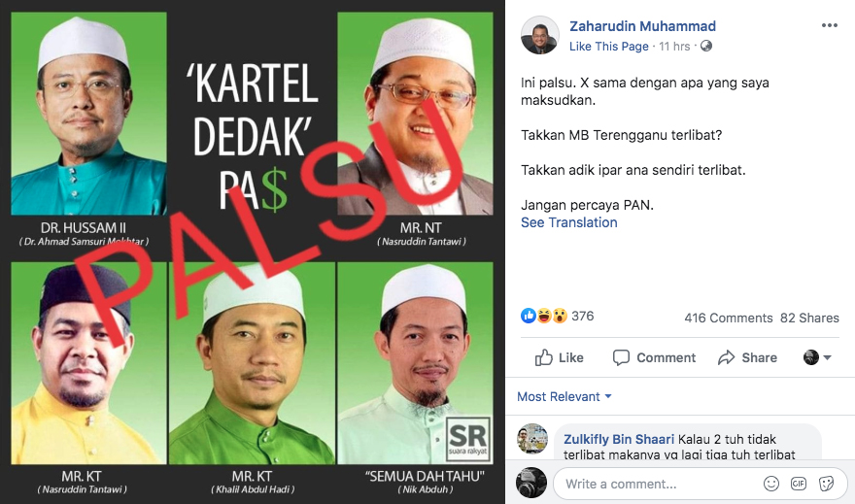Image resolution: width=855 pixels, height=504 pixels.
Task: Click the Like This Page link
Action: tap(608, 47)
